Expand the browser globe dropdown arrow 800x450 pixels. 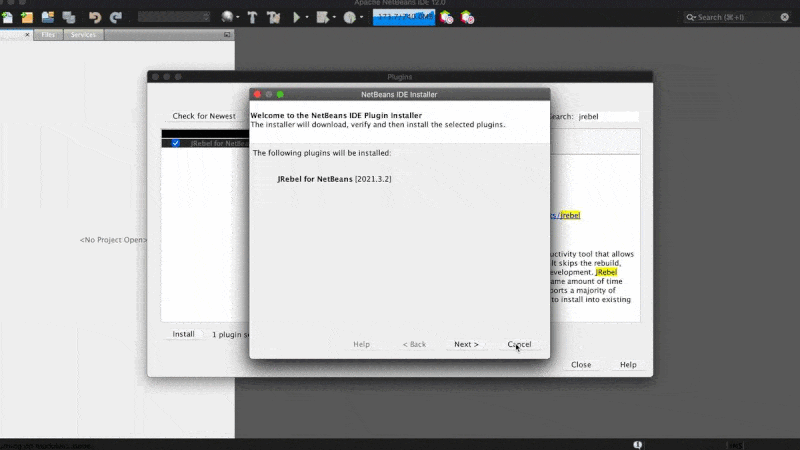[x=238, y=17]
